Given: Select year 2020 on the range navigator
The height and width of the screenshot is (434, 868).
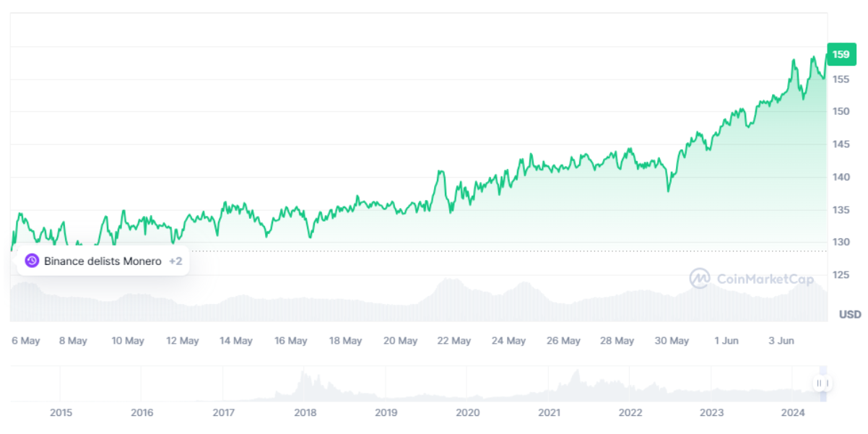Looking at the screenshot, I should pyautogui.click(x=468, y=413).
